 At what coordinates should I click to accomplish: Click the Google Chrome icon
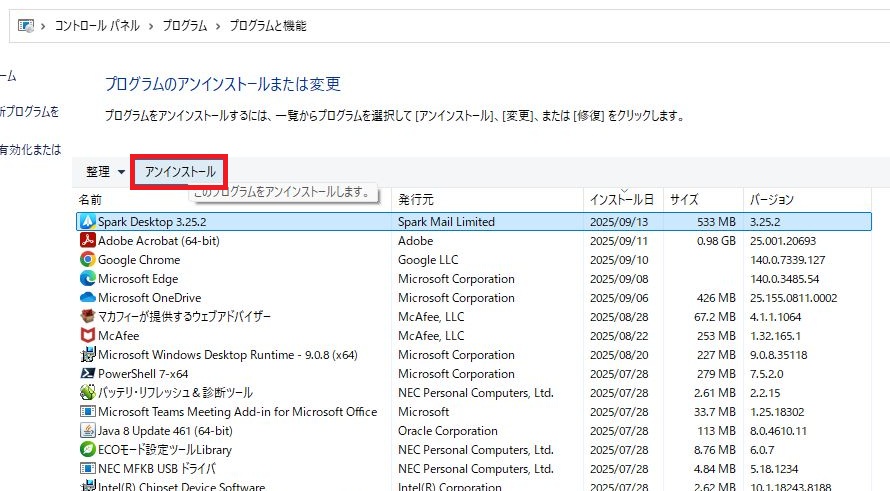tap(87, 260)
